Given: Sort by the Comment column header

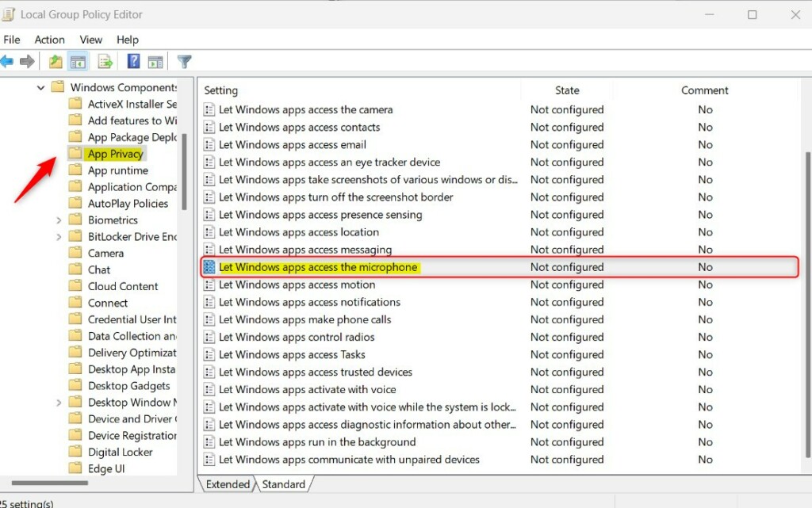Looking at the screenshot, I should click(x=705, y=90).
